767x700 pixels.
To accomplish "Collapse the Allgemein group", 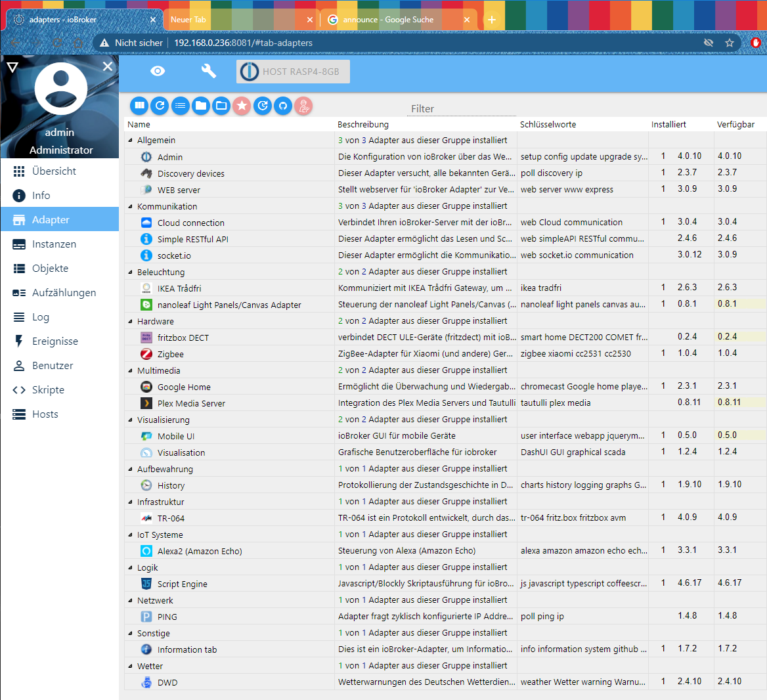I will (x=130, y=141).
